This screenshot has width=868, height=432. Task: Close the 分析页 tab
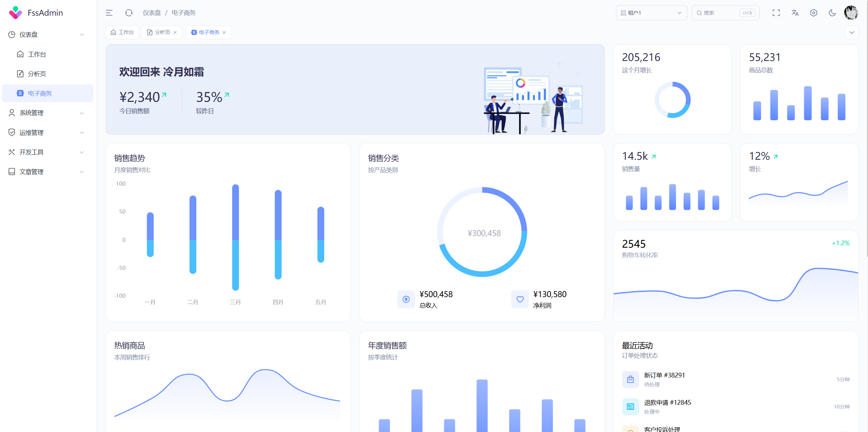tap(175, 32)
